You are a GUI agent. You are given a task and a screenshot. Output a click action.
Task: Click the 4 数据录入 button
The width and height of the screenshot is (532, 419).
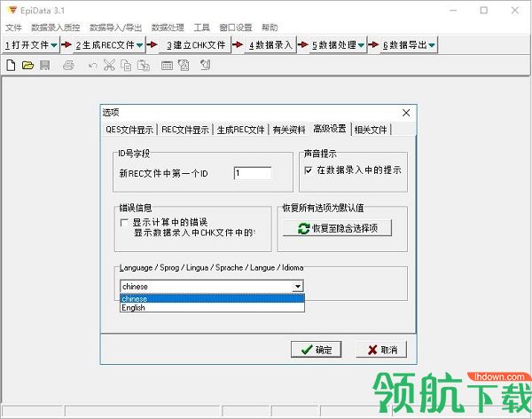pyautogui.click(x=270, y=45)
